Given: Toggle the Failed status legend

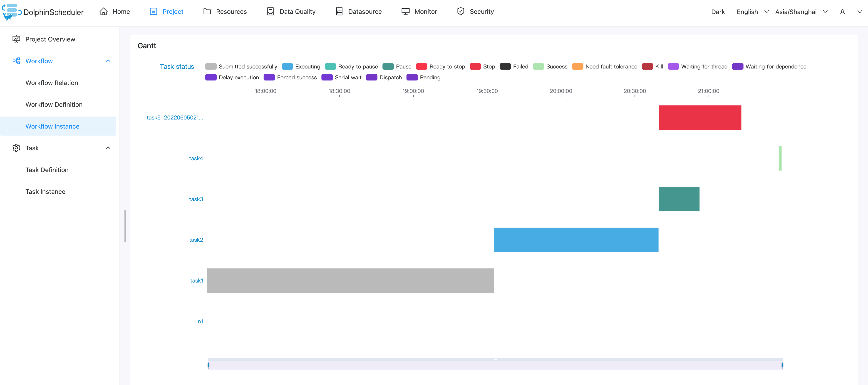Looking at the screenshot, I should coord(514,67).
